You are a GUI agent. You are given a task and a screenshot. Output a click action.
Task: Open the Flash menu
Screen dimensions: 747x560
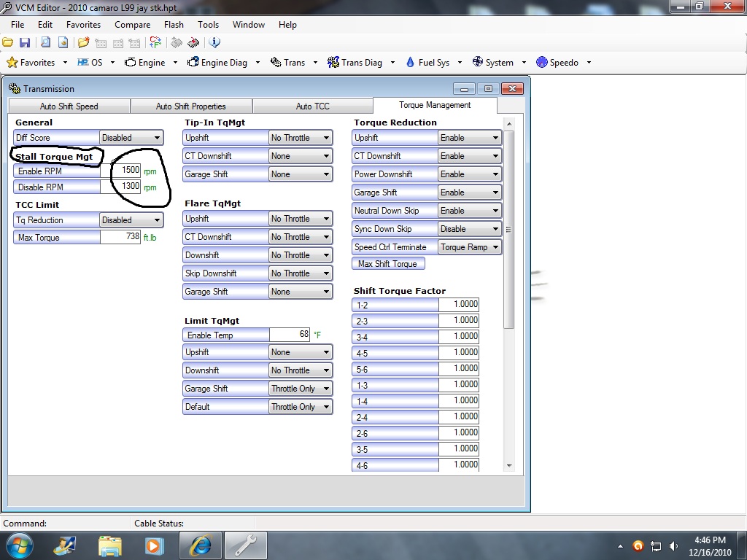coord(174,25)
